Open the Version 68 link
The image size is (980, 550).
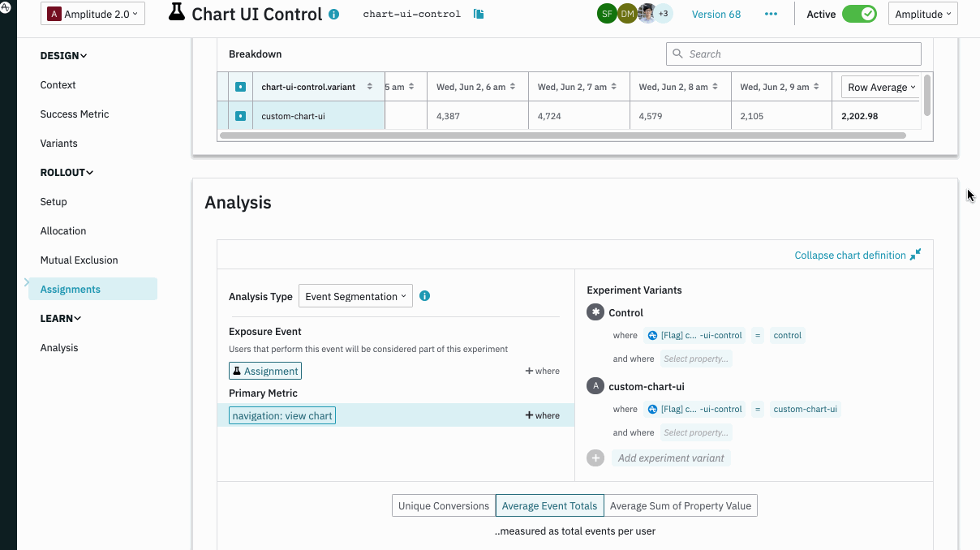[x=716, y=14]
